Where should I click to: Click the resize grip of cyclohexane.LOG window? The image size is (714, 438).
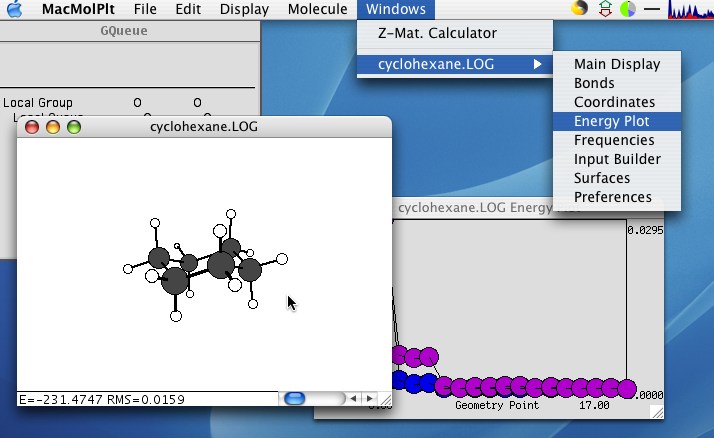point(386,399)
